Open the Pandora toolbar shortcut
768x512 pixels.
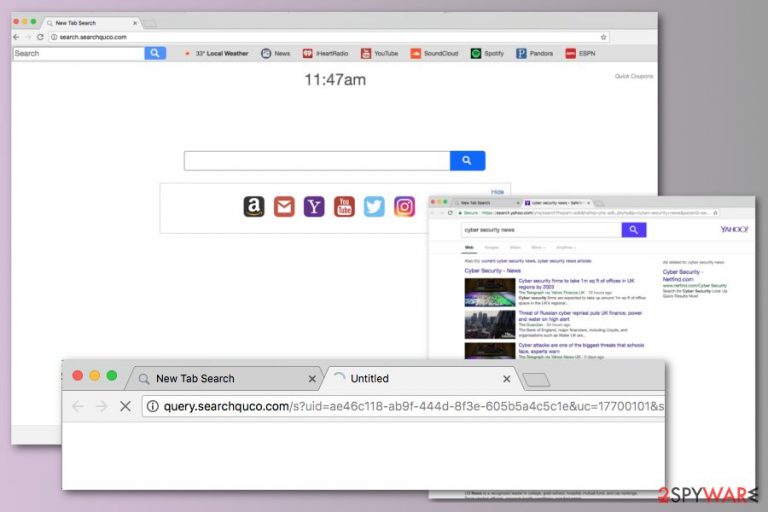tap(534, 53)
